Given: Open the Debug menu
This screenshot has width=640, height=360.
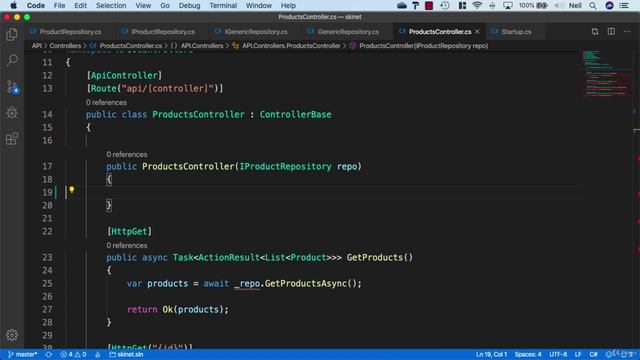Looking at the screenshot, I should (189, 5).
